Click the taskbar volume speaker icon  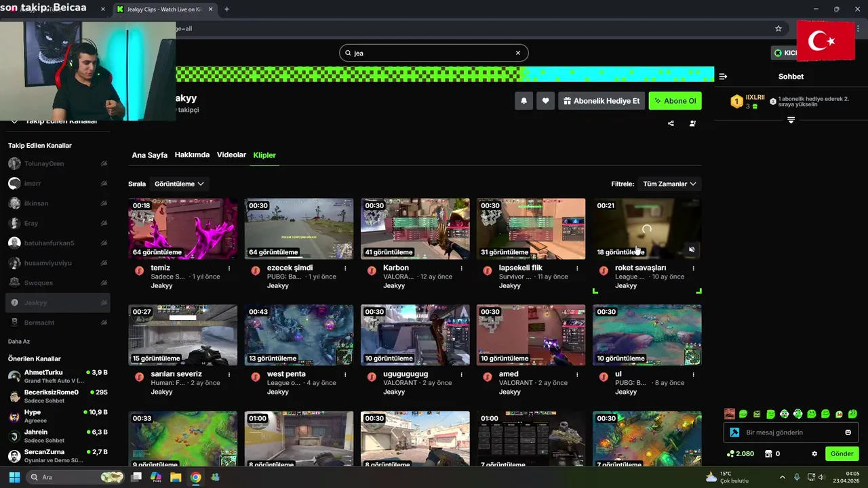pyautogui.click(x=821, y=477)
